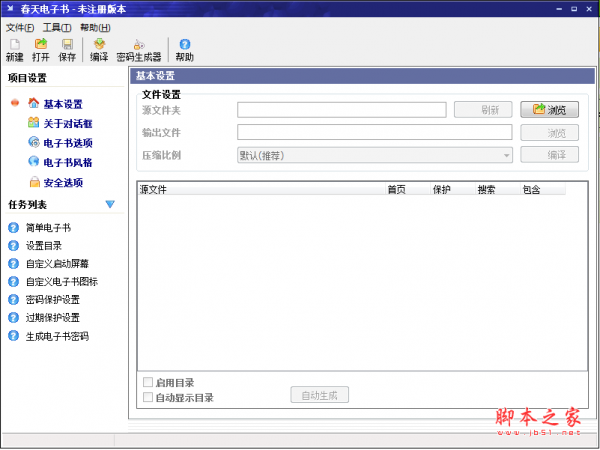Viewport: 600px width, 450px height.
Task: Click the 编译 (Compile) toolbar icon
Action: (x=99, y=50)
